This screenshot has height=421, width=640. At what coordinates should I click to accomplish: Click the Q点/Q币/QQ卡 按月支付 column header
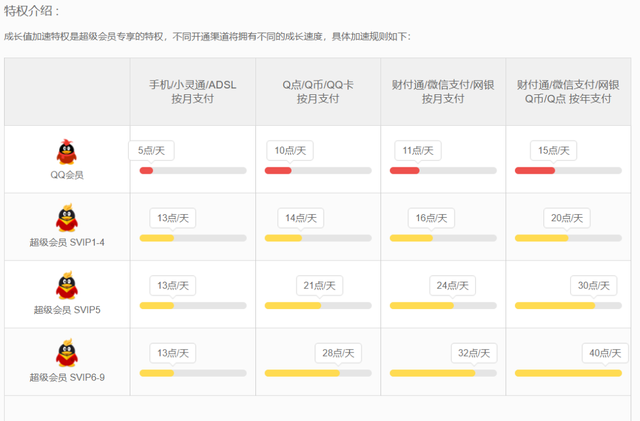tap(318, 92)
